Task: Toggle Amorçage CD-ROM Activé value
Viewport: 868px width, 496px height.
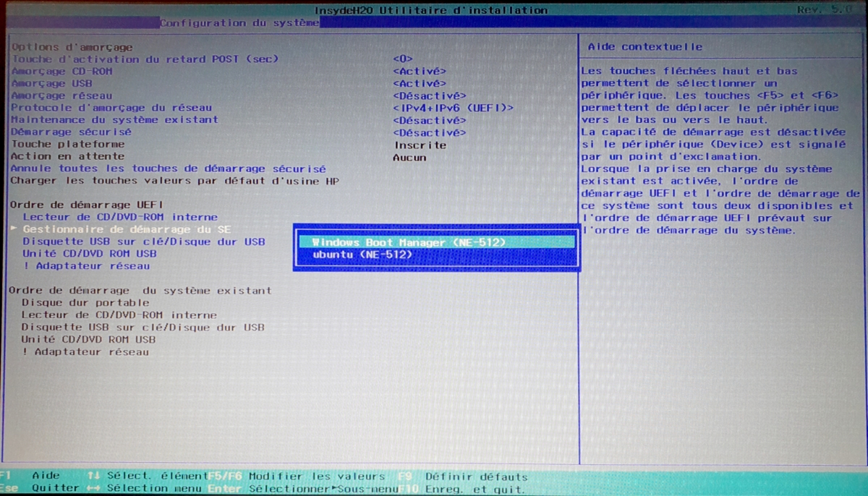Action: 420,71
